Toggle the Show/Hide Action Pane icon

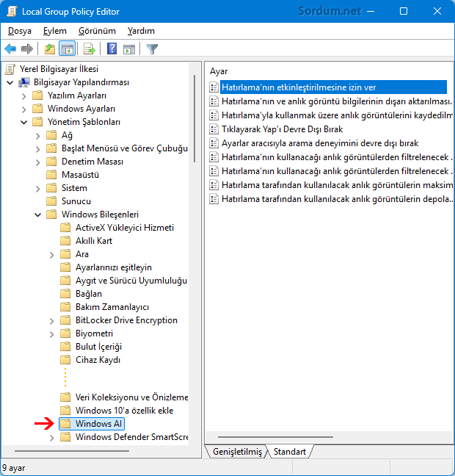[129, 49]
